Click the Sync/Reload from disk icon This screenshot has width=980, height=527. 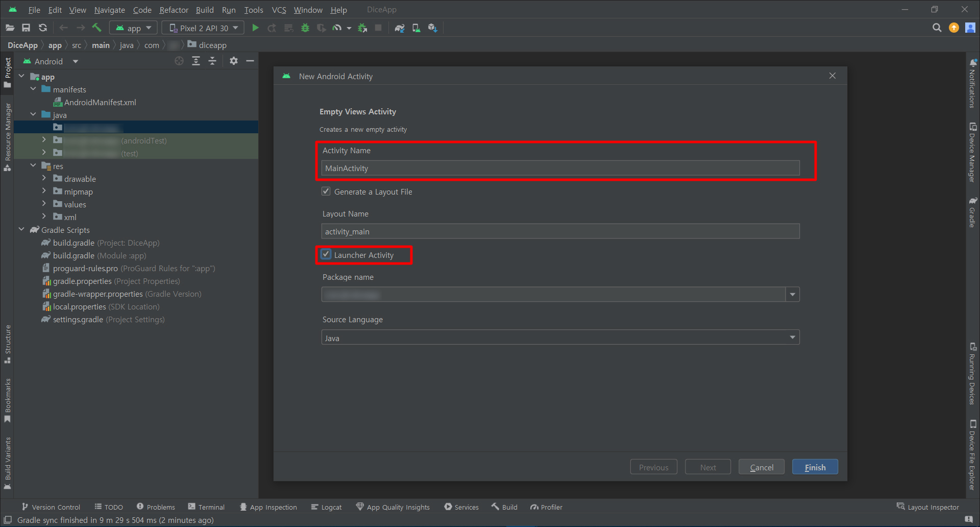tap(43, 28)
